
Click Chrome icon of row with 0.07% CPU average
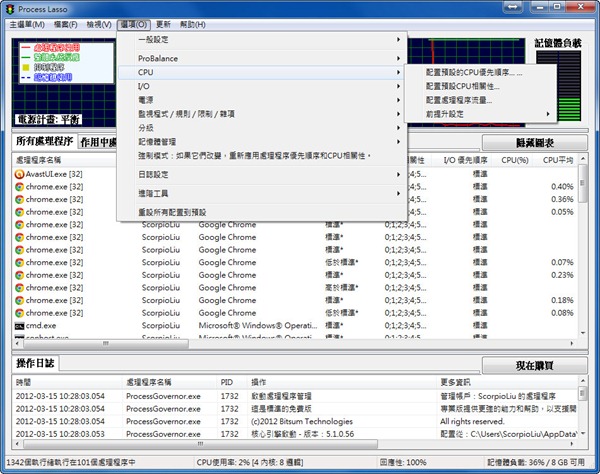coord(19,263)
